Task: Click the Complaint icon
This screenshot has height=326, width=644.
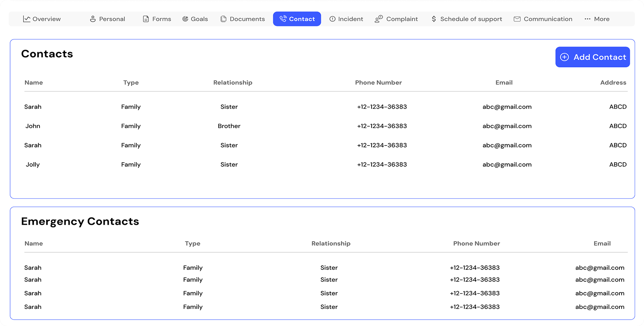Action: (x=379, y=19)
